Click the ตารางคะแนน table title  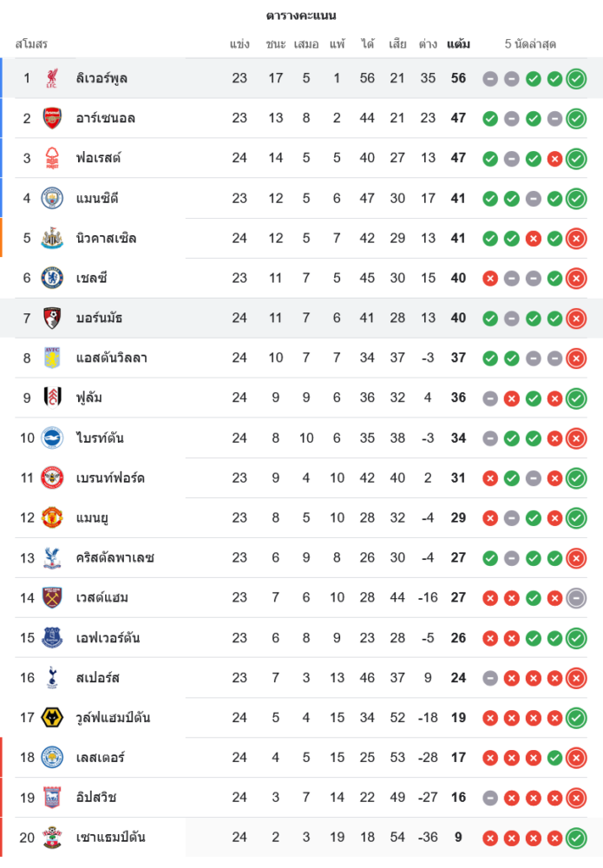301,16
